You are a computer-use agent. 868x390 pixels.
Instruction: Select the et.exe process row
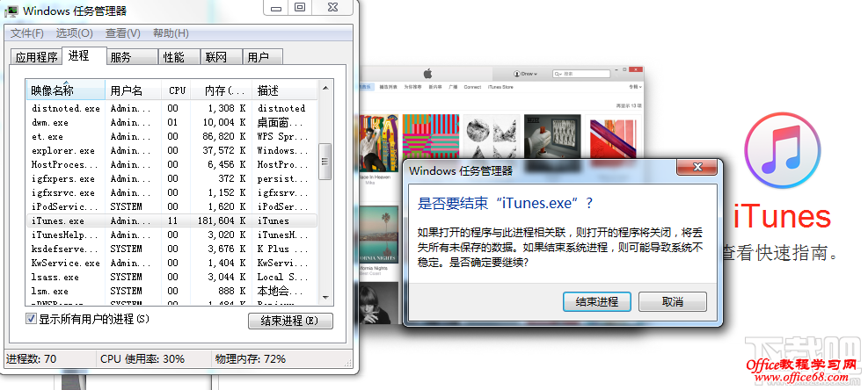(x=171, y=137)
